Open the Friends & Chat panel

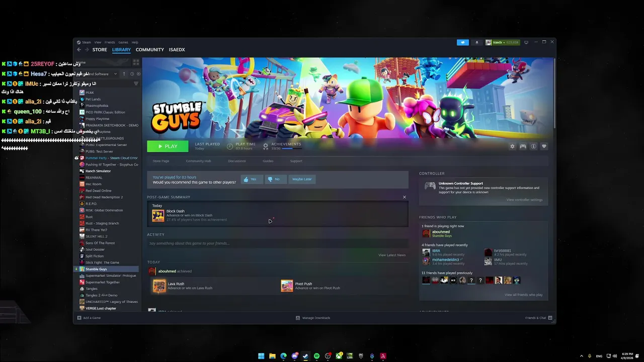pyautogui.click(x=538, y=318)
